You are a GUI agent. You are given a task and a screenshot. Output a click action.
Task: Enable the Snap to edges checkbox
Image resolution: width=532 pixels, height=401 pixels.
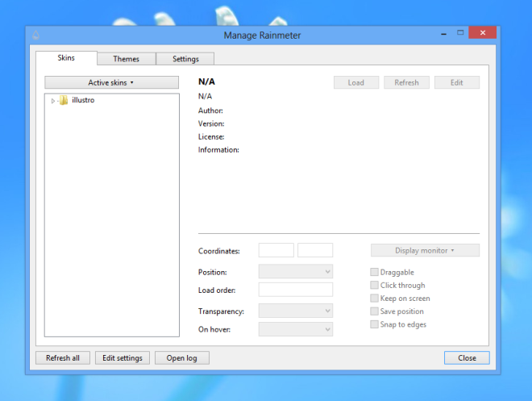pos(374,324)
